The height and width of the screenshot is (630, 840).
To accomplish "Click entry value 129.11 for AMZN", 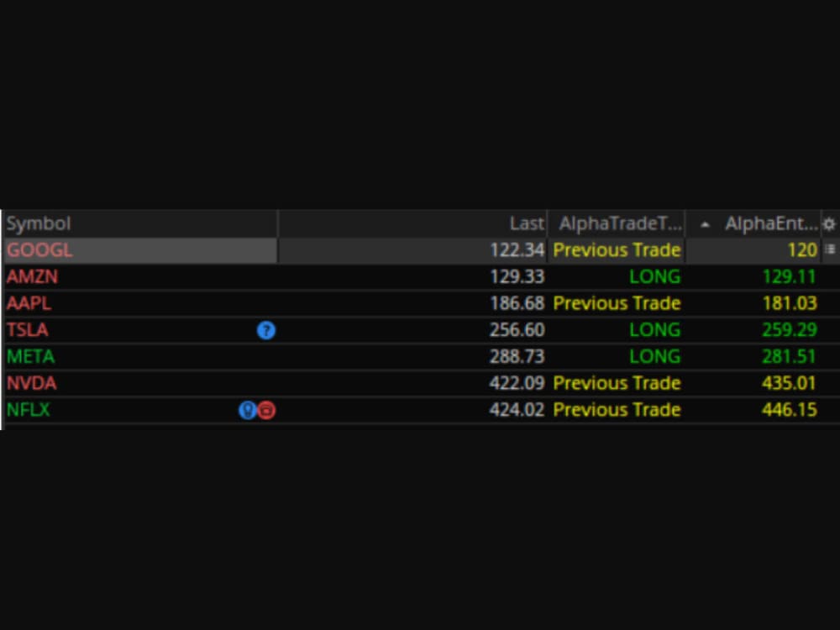I will click(790, 277).
